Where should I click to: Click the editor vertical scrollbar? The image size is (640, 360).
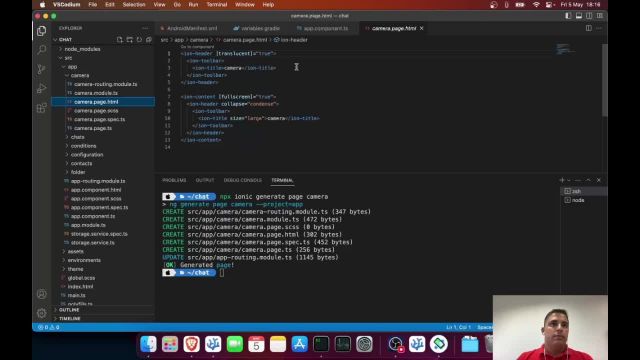coord(604,80)
